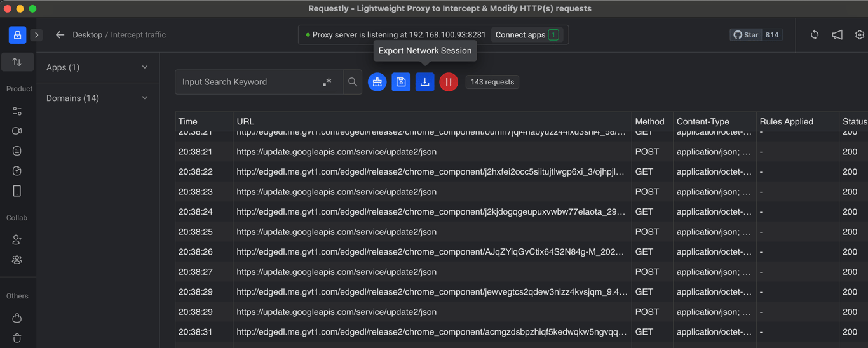
Task: Click the Connect apps button
Action: click(527, 35)
